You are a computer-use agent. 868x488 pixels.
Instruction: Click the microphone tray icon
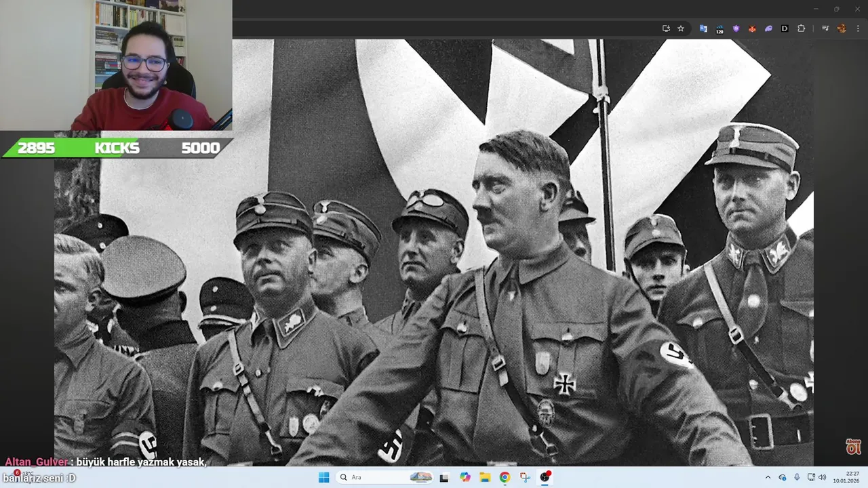pos(797,477)
